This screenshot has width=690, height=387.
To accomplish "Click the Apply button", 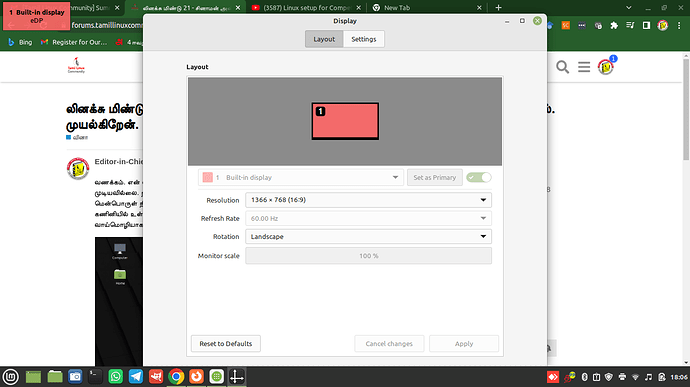I will click(464, 343).
